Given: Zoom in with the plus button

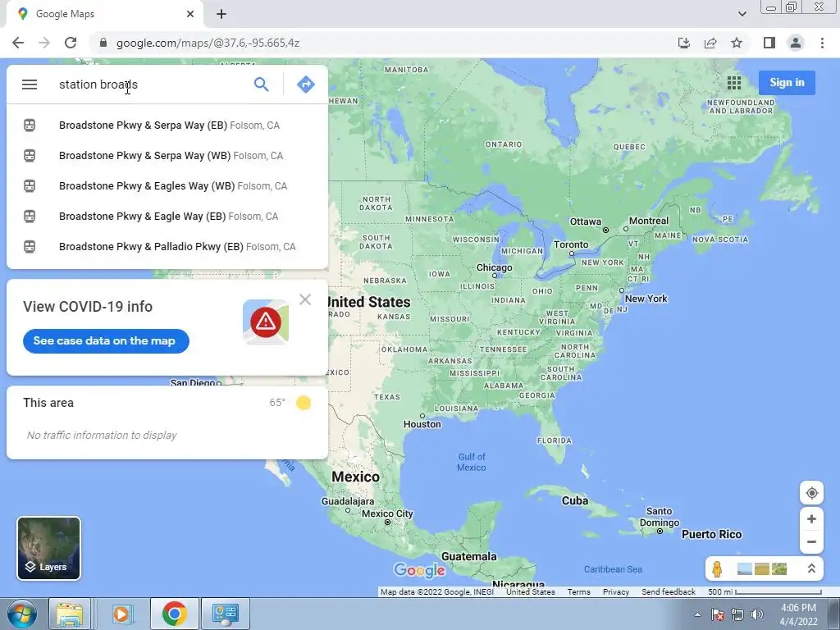Looking at the screenshot, I should 811,519.
